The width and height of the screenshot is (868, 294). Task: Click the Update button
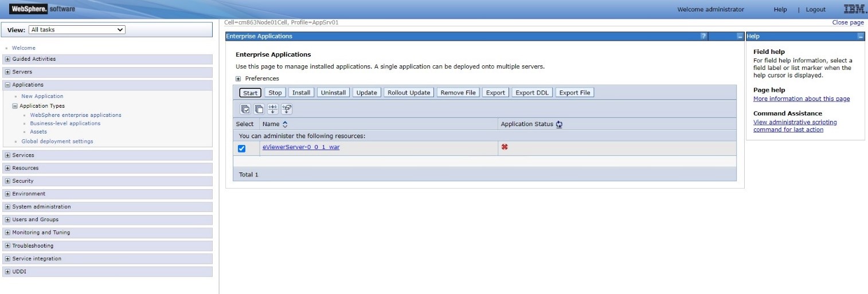[367, 93]
